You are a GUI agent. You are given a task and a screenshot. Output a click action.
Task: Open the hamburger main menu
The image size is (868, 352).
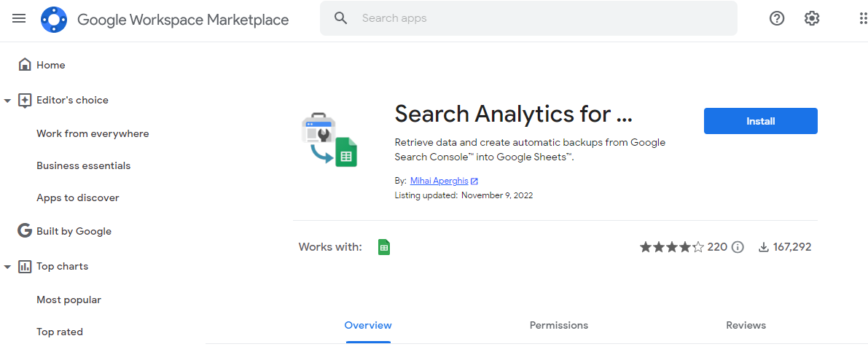point(19,19)
